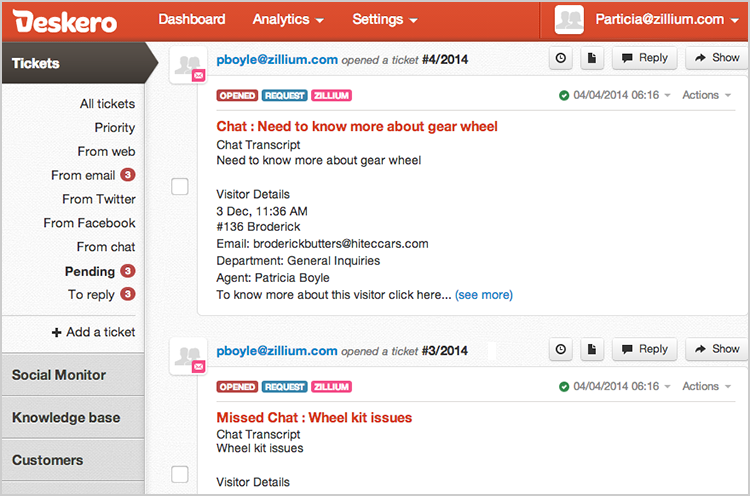The image size is (750, 496).
Task: Open the Actions dropdown on ticket #4/2014
Action: point(706,95)
